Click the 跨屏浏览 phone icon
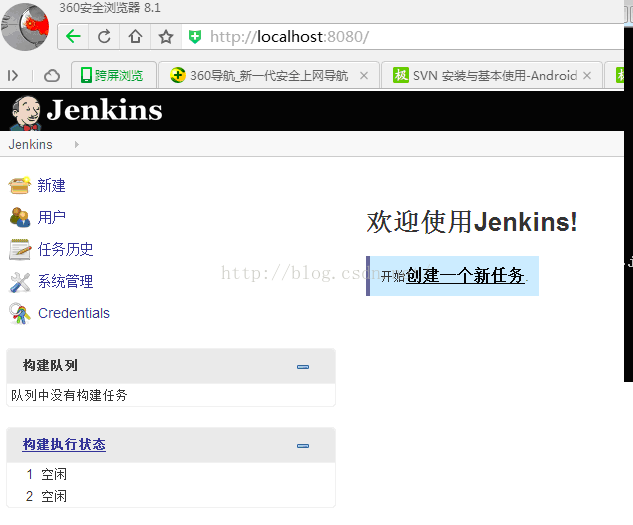 pos(86,76)
